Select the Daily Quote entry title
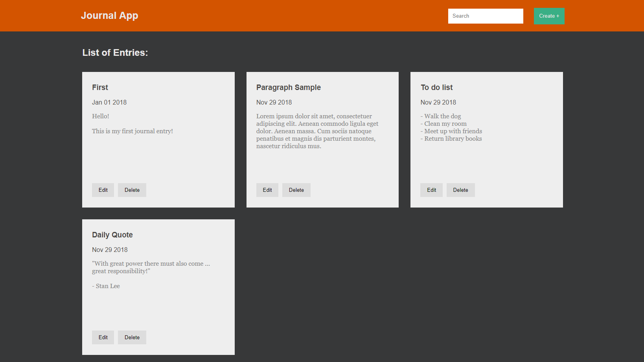The width and height of the screenshot is (644, 362). [112, 235]
